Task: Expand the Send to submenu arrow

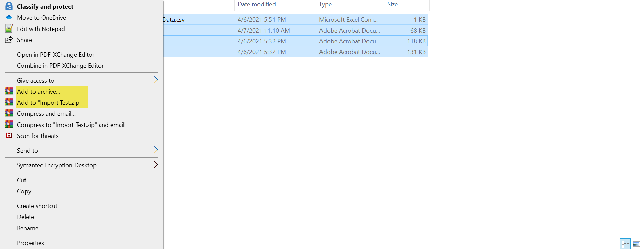Action: (156, 150)
